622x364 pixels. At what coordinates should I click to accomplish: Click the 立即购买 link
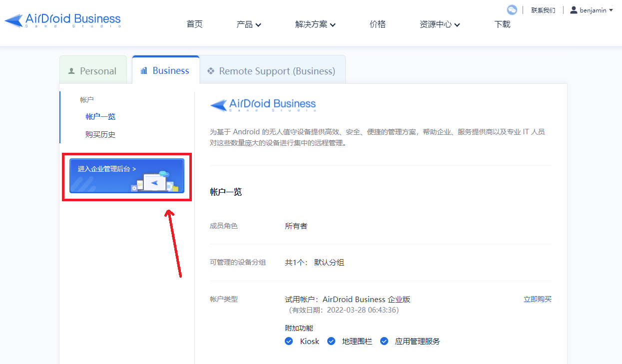pyautogui.click(x=538, y=299)
